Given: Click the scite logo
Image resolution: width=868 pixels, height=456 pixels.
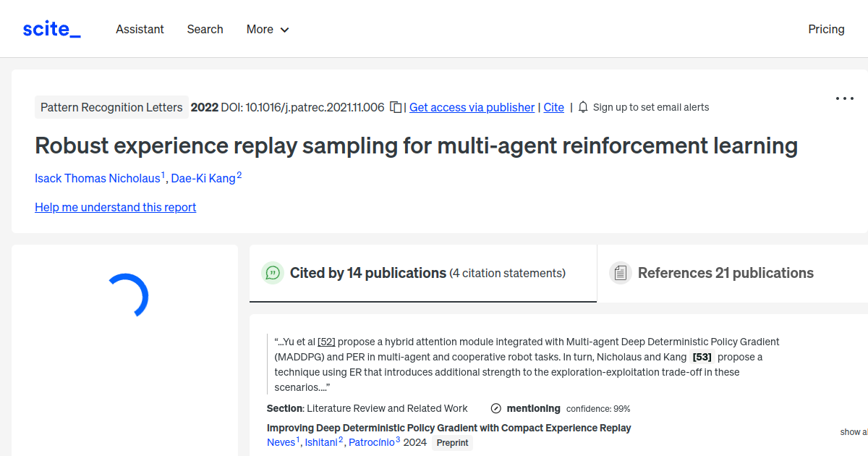Looking at the screenshot, I should 51,28.
